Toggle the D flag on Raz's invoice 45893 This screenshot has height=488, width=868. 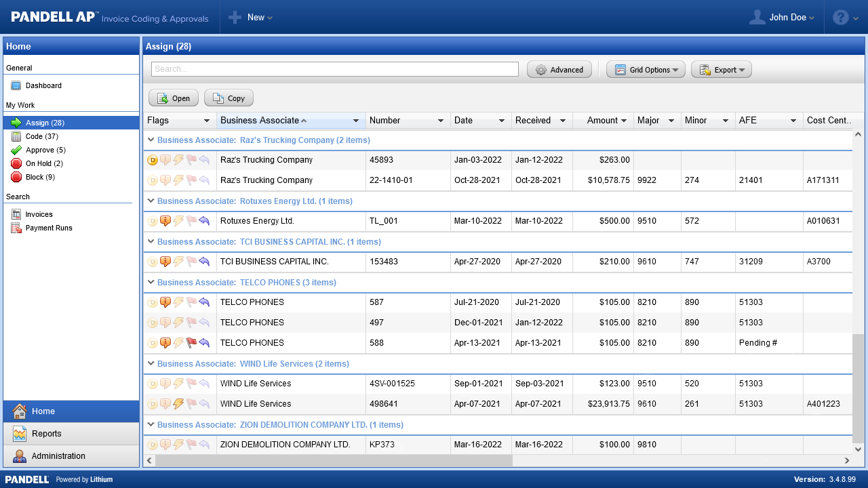[153, 160]
